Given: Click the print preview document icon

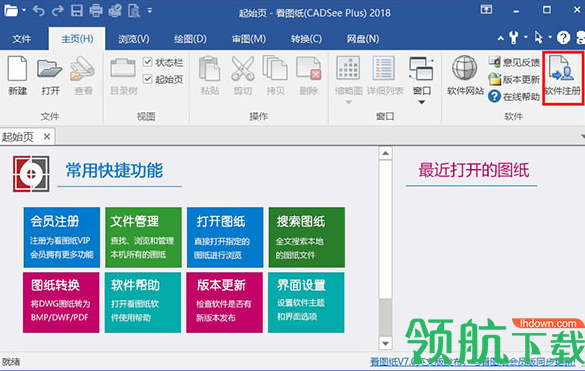Looking at the screenshot, I should coord(134,11).
